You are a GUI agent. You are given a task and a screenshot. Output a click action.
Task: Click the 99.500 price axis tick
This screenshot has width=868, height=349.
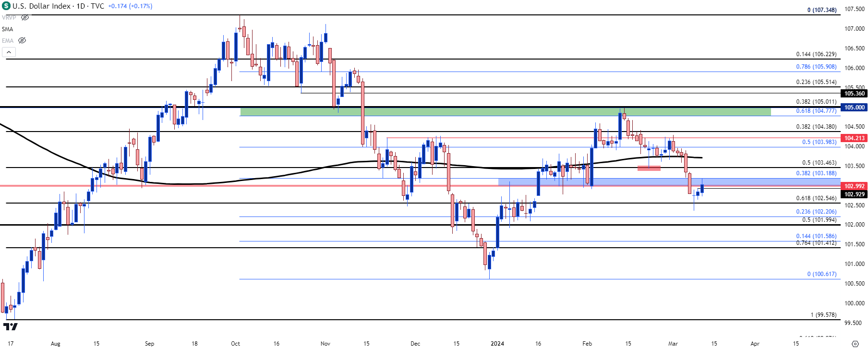click(x=853, y=323)
